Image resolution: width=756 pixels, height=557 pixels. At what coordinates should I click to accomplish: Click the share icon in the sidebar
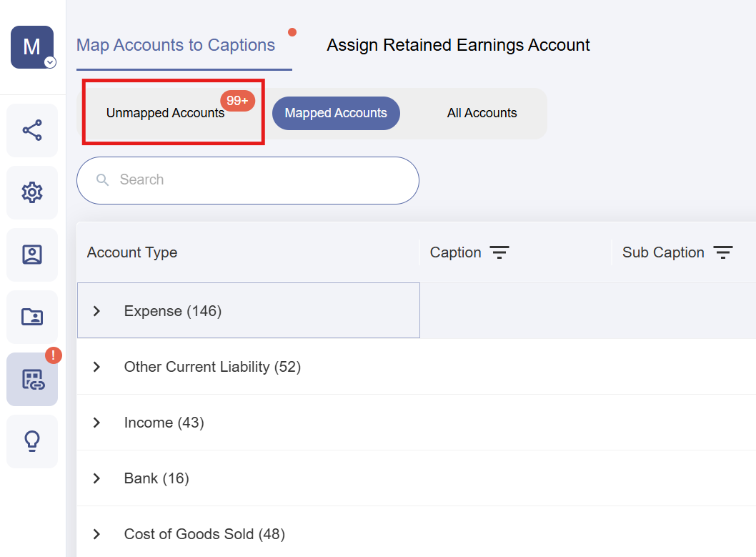tap(31, 130)
